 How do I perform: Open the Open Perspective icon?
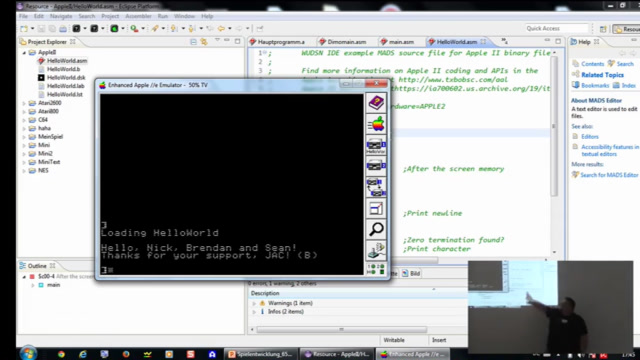point(603,29)
